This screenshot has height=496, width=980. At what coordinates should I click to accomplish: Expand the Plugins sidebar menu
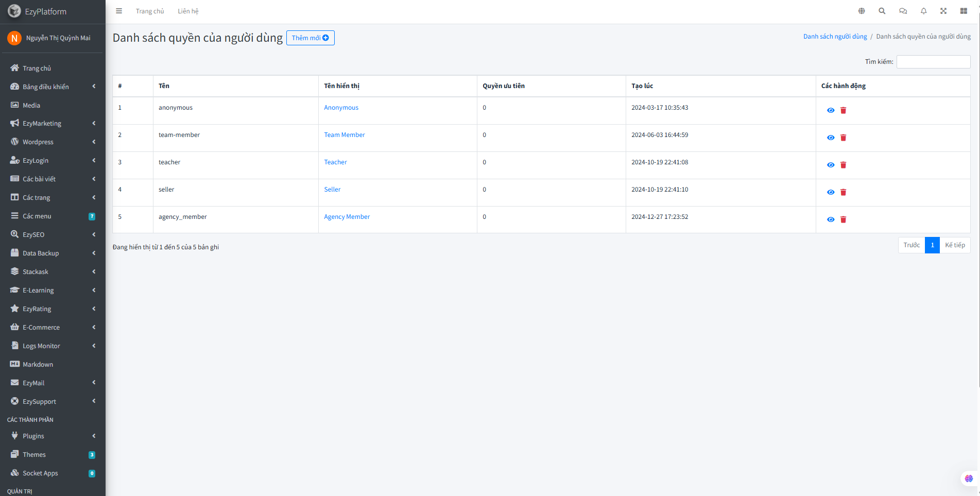pyautogui.click(x=53, y=436)
